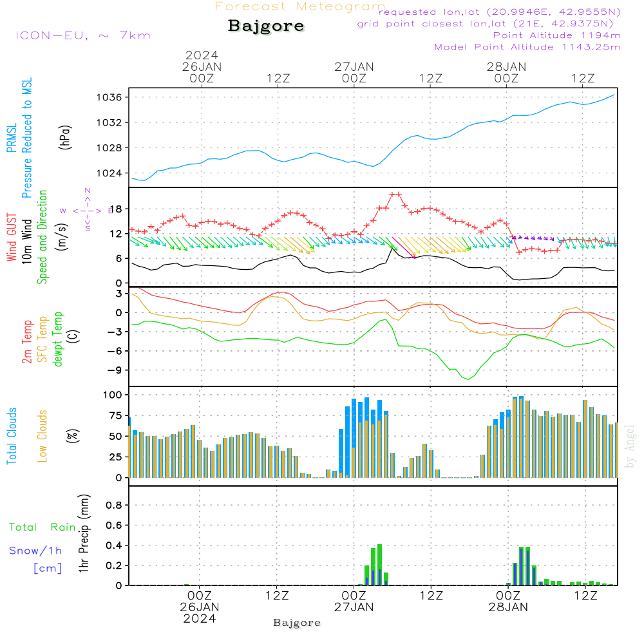Image resolution: width=644 pixels, height=644 pixels.
Task: Click the peak wind gust marker near 18 m/s
Action: [395, 194]
